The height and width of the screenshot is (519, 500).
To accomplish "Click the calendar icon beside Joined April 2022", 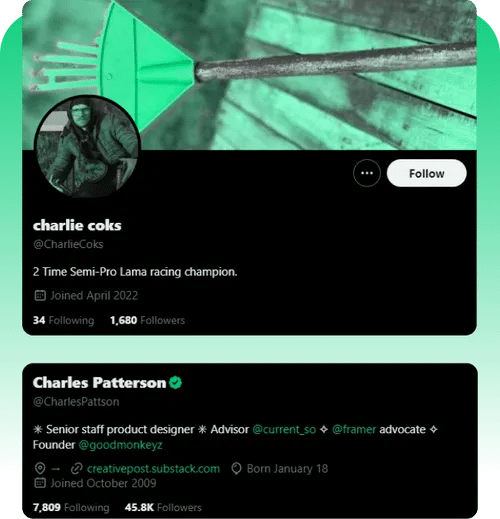I will (40, 295).
